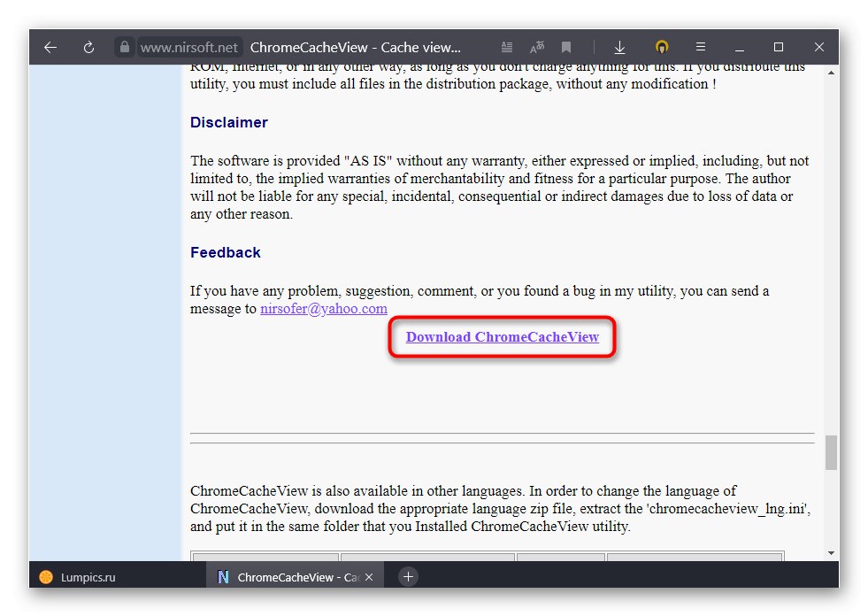This screenshot has width=868, height=616.
Task: Close the ChromeCacheView tab
Action: coord(369,577)
